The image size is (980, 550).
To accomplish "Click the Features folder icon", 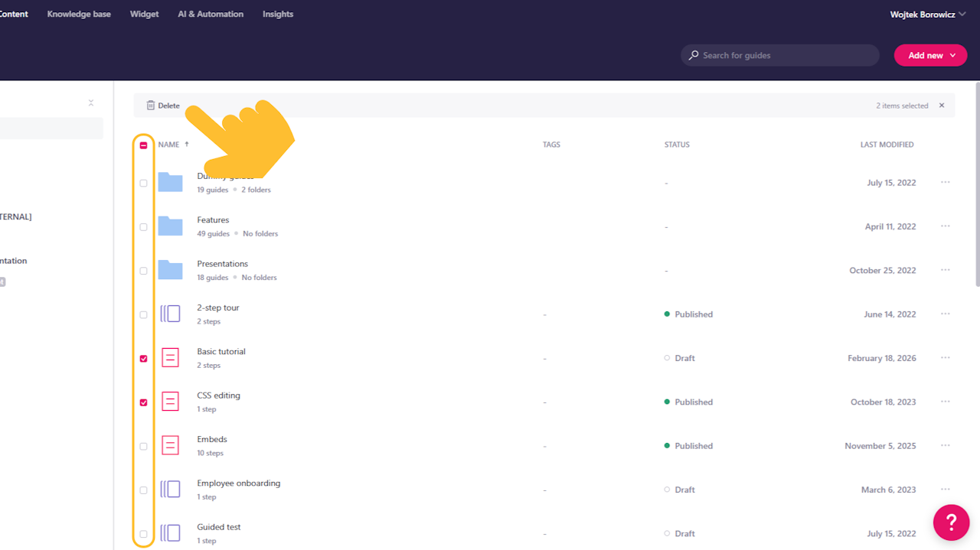I will 170,226.
